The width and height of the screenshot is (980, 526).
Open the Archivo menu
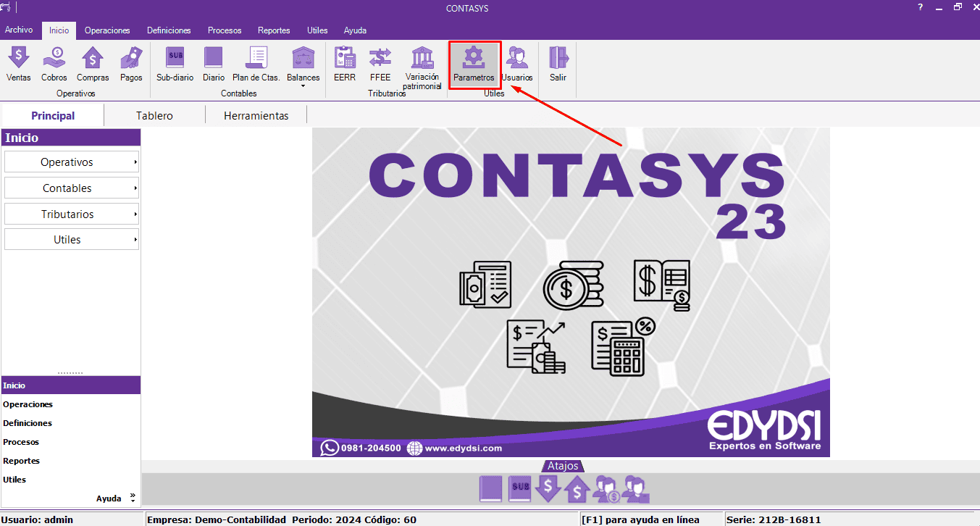click(19, 30)
